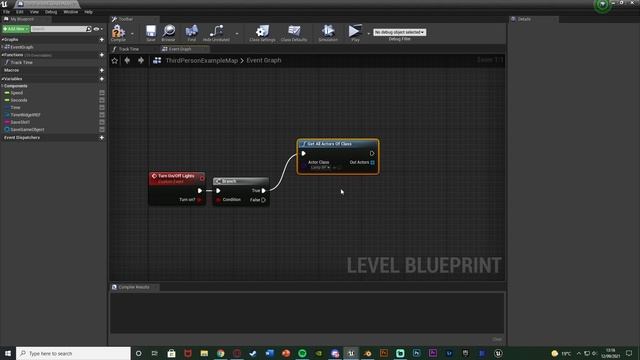Image resolution: width=640 pixels, height=360 pixels.
Task: Click the Turn on? boolean pin on event node
Action: tap(199, 200)
